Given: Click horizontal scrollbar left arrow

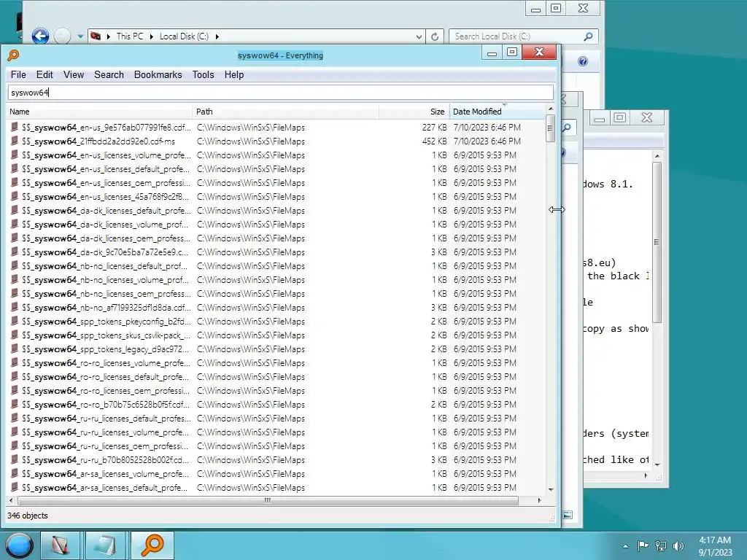Looking at the screenshot, I should click(x=11, y=500).
